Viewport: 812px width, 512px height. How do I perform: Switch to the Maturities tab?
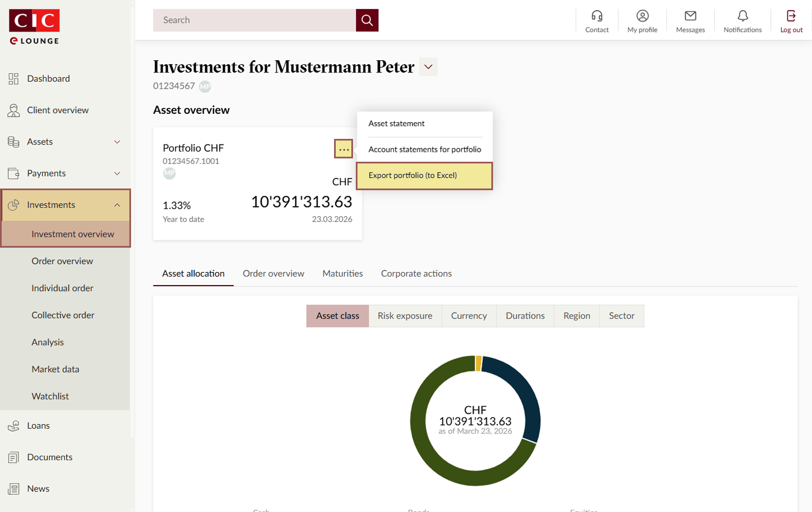point(342,273)
